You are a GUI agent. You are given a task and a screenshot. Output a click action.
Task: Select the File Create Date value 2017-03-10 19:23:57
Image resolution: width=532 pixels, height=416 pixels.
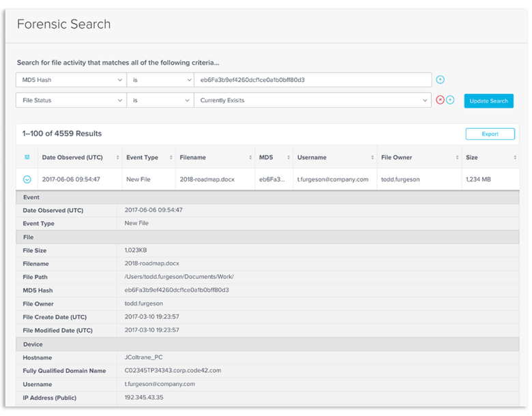pyautogui.click(x=151, y=316)
